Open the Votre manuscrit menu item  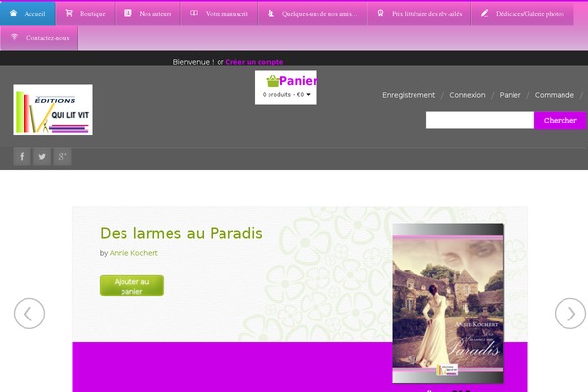click(220, 14)
